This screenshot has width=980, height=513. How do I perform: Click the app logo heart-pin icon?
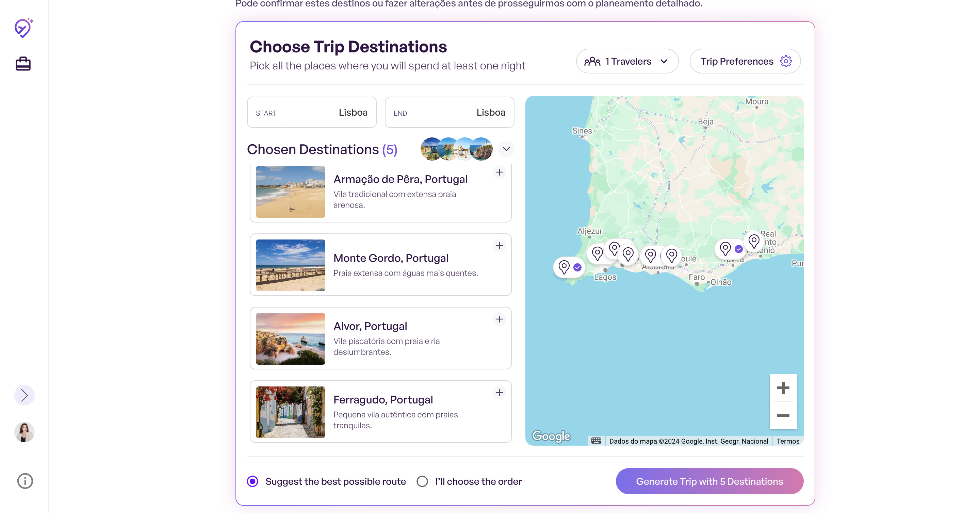tap(23, 28)
